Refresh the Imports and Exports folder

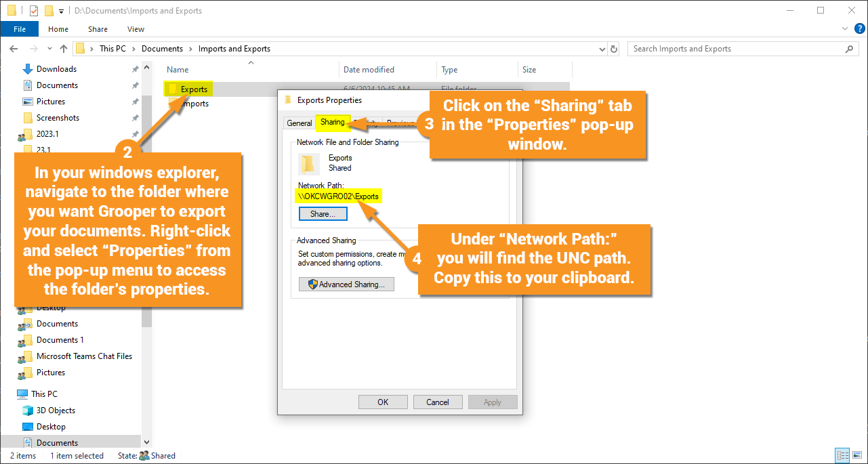pos(614,49)
